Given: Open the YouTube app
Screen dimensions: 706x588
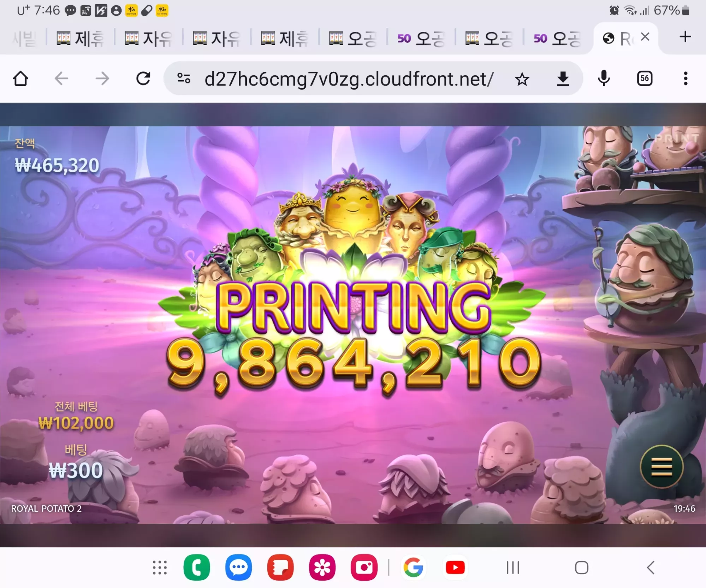Looking at the screenshot, I should coord(455,568).
